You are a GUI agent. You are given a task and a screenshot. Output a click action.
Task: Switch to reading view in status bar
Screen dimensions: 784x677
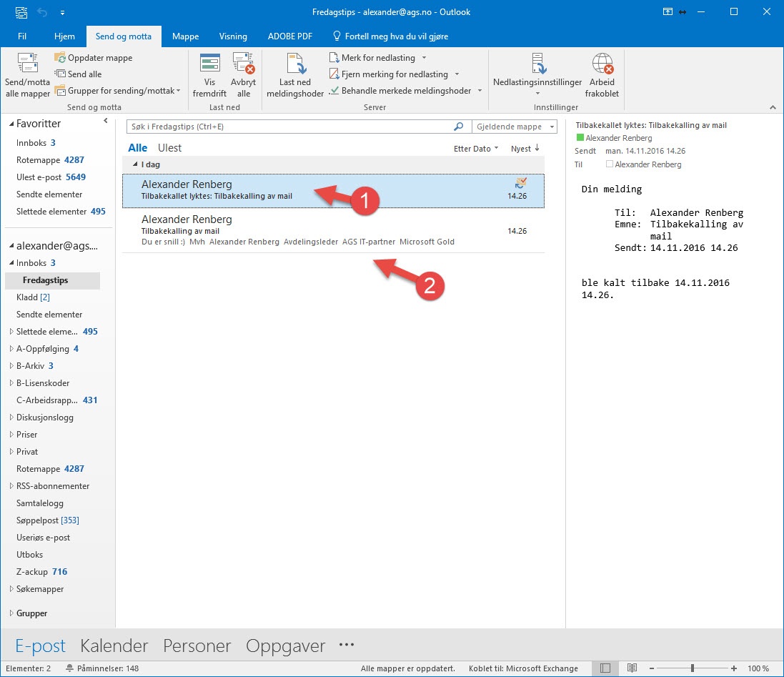click(x=632, y=668)
